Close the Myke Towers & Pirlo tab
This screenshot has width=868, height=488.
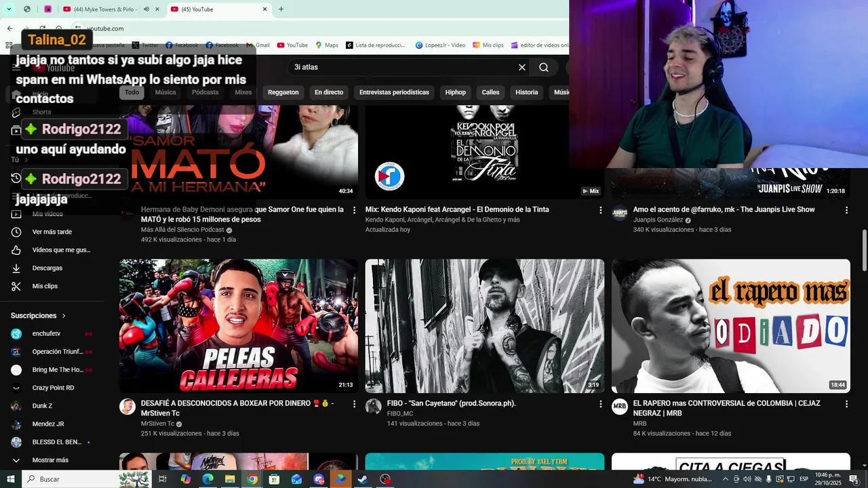(x=157, y=9)
